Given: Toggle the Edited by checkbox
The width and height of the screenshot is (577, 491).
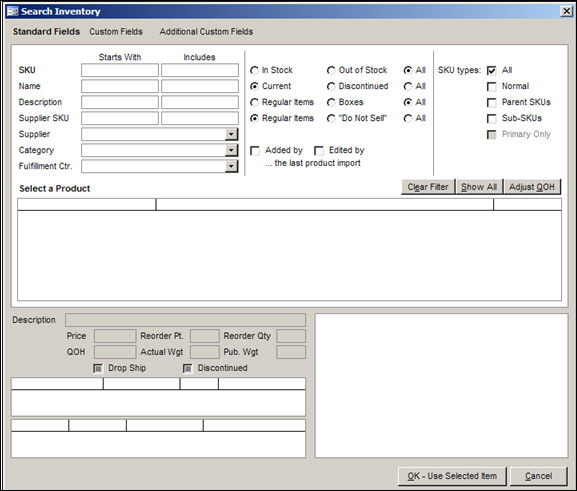Looking at the screenshot, I should pos(319,151).
